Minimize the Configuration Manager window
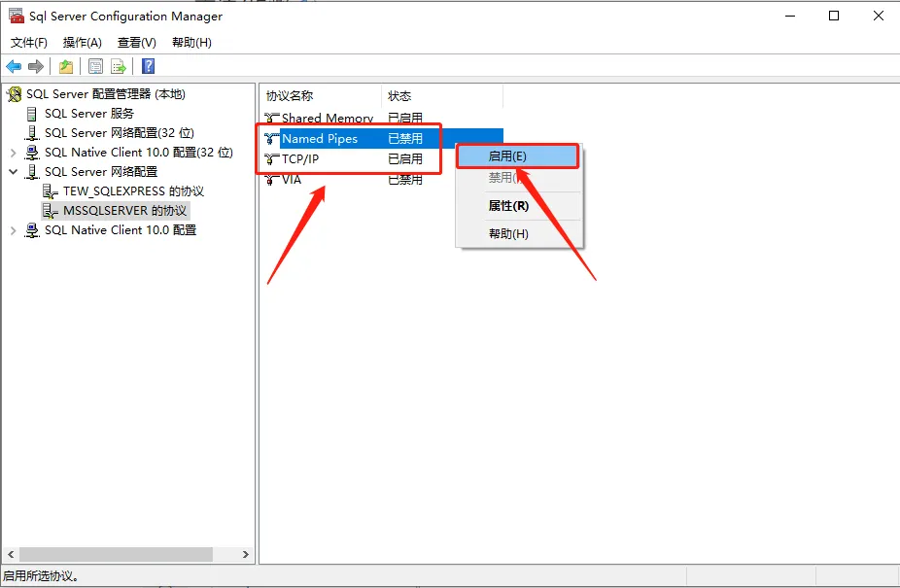Screen dimensions: 900x588 point(790,17)
